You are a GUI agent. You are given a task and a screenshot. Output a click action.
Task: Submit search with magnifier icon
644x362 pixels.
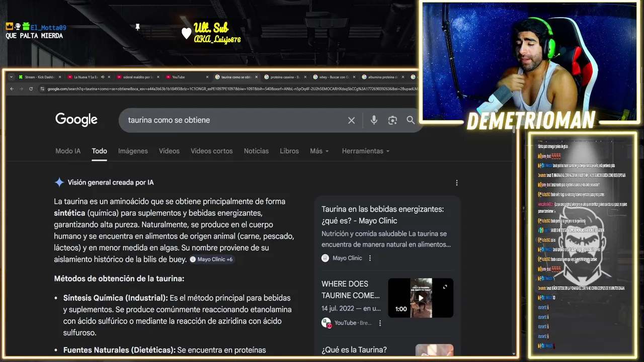[411, 120]
